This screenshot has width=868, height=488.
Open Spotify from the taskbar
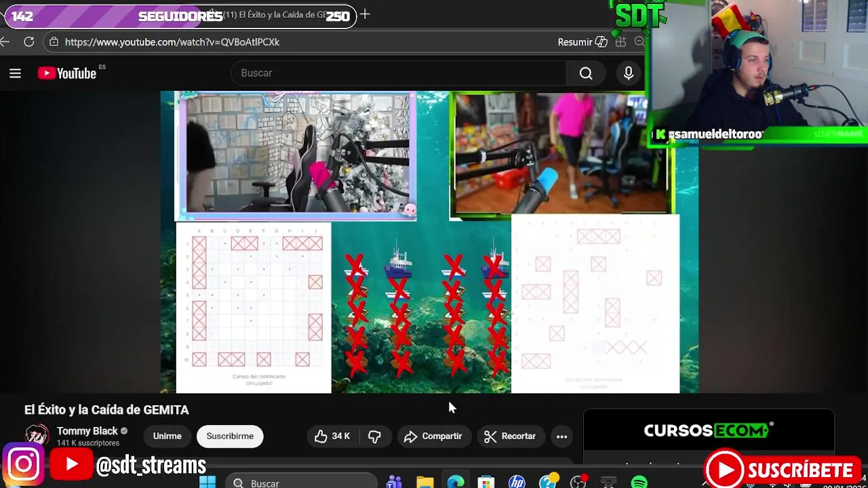(639, 483)
